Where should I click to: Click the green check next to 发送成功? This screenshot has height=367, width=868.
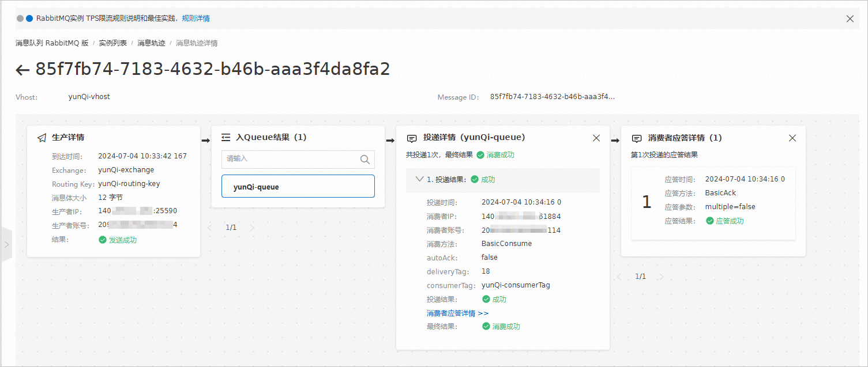103,240
